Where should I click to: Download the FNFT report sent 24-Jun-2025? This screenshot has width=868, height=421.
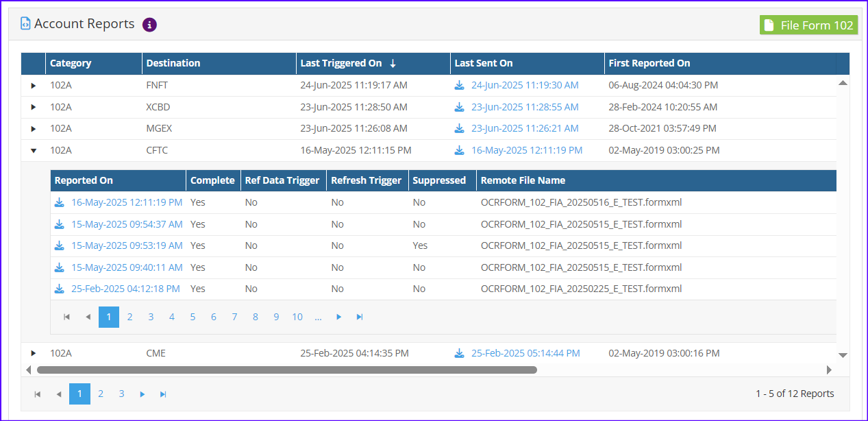click(459, 86)
